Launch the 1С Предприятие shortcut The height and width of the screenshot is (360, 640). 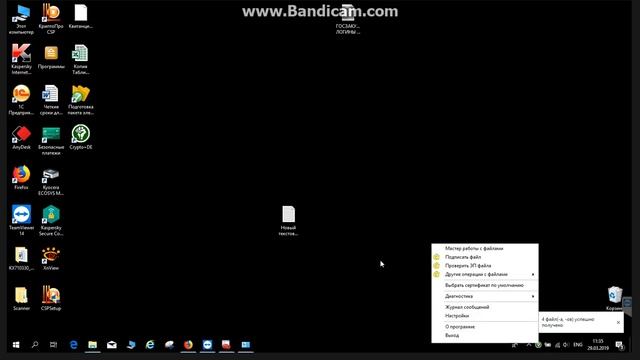point(21,100)
